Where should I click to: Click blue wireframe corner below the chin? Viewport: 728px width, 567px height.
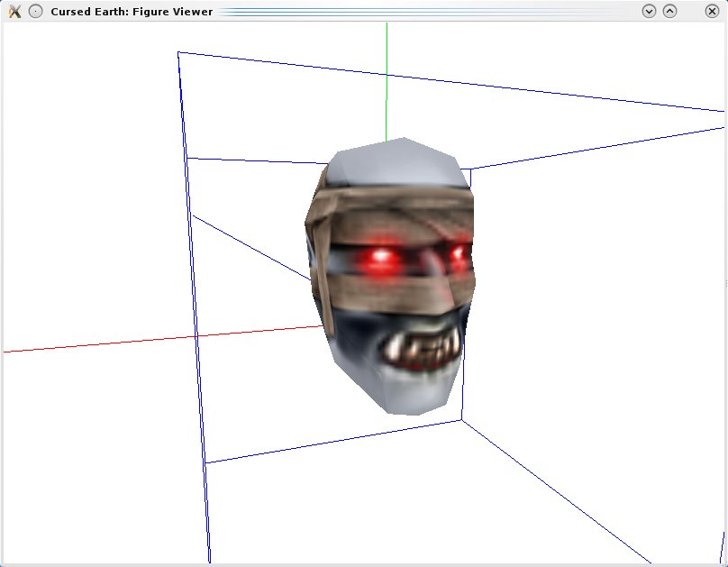tap(462, 419)
